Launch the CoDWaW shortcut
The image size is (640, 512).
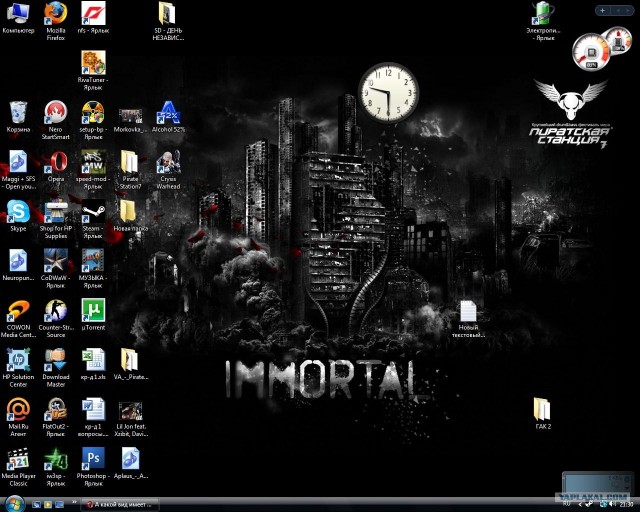pyautogui.click(x=56, y=269)
